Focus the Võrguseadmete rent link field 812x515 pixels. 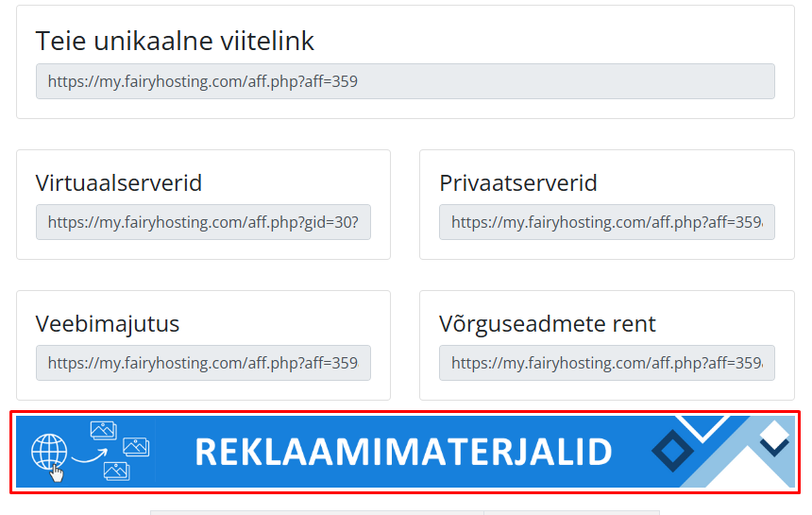click(606, 363)
